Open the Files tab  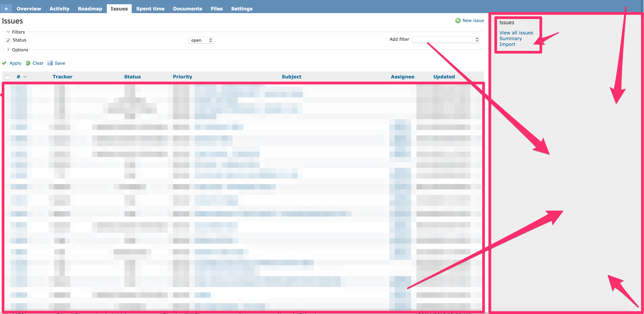pyautogui.click(x=217, y=9)
